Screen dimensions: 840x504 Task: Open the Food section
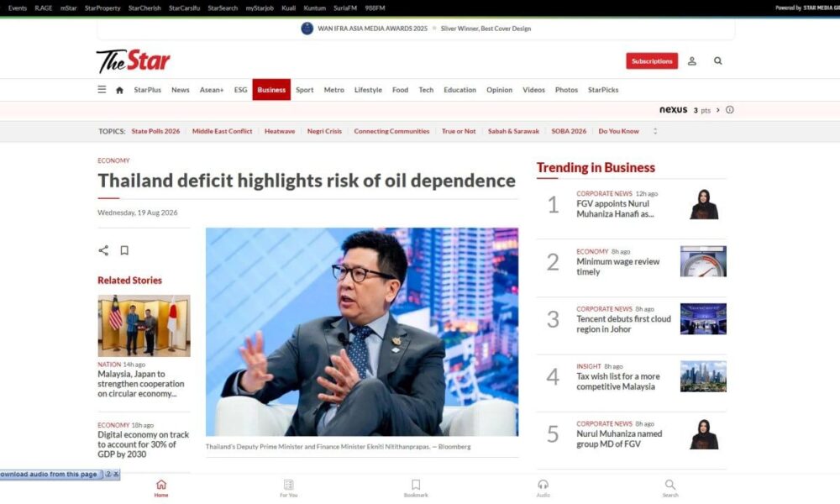click(400, 90)
